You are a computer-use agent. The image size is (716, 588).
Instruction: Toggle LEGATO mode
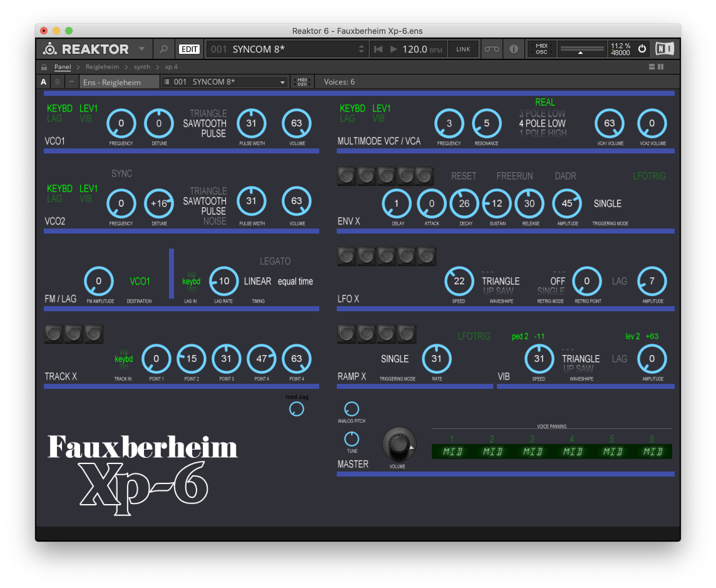coord(275,261)
